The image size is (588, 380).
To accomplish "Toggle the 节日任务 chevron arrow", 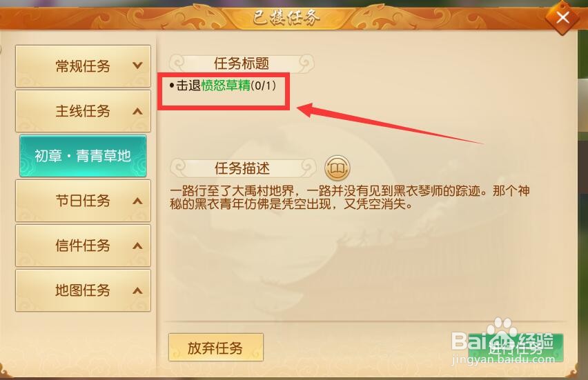I will coord(137,201).
